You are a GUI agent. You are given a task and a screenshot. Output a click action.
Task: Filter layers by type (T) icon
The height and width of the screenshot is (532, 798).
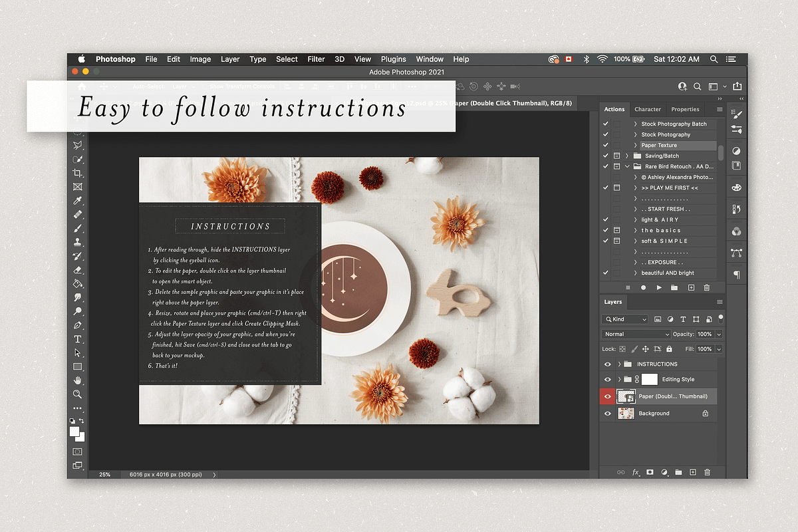[x=683, y=319]
